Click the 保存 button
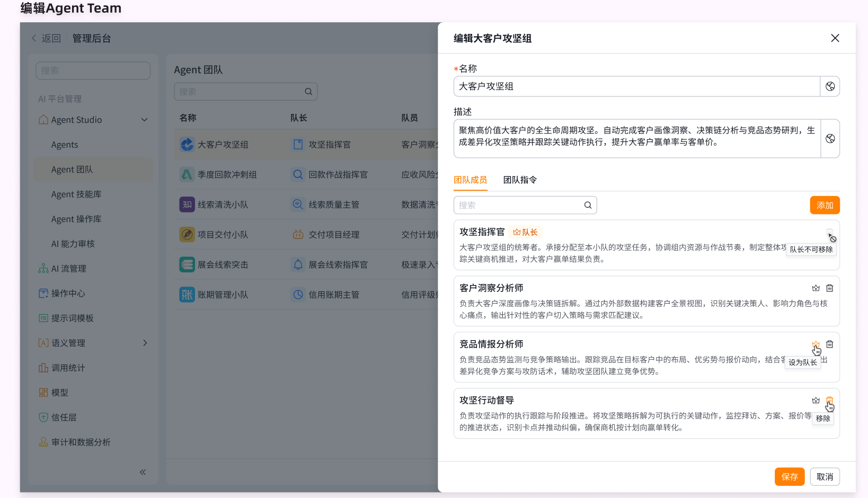Viewport: 868px width, 498px height. tap(790, 477)
